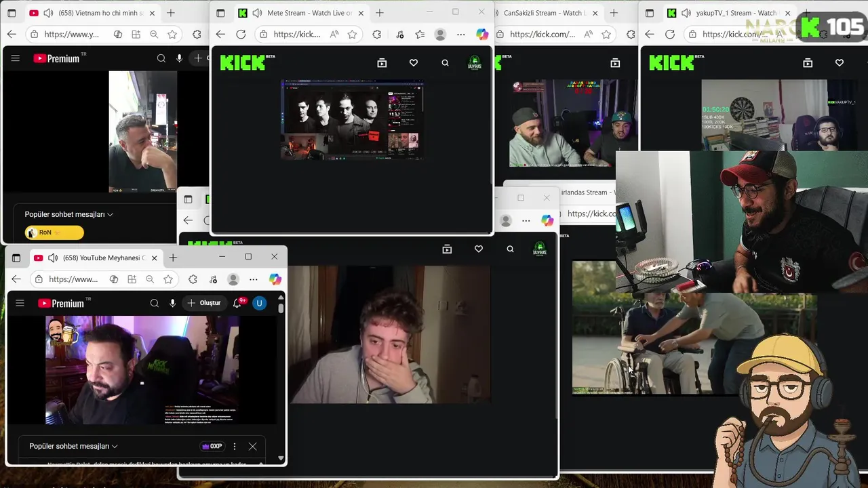Open Kick following heart in Mete Stream window
The width and height of the screenshot is (868, 488).
tap(414, 62)
